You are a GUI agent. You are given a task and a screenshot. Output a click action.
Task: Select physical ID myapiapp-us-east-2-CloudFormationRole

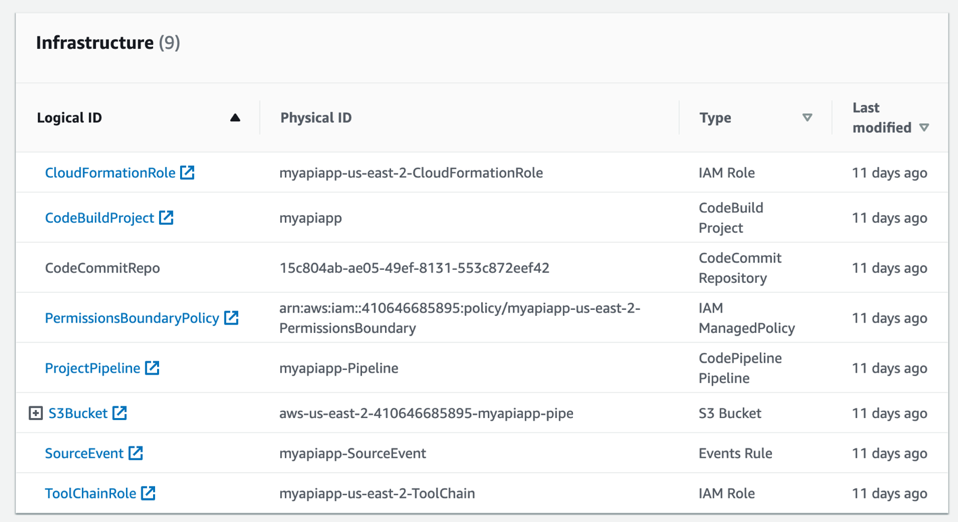(x=411, y=172)
